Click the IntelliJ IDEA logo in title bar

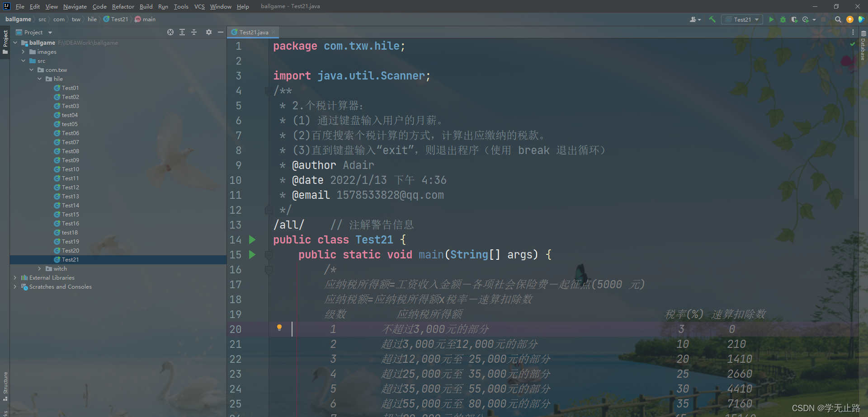pyautogui.click(x=6, y=6)
